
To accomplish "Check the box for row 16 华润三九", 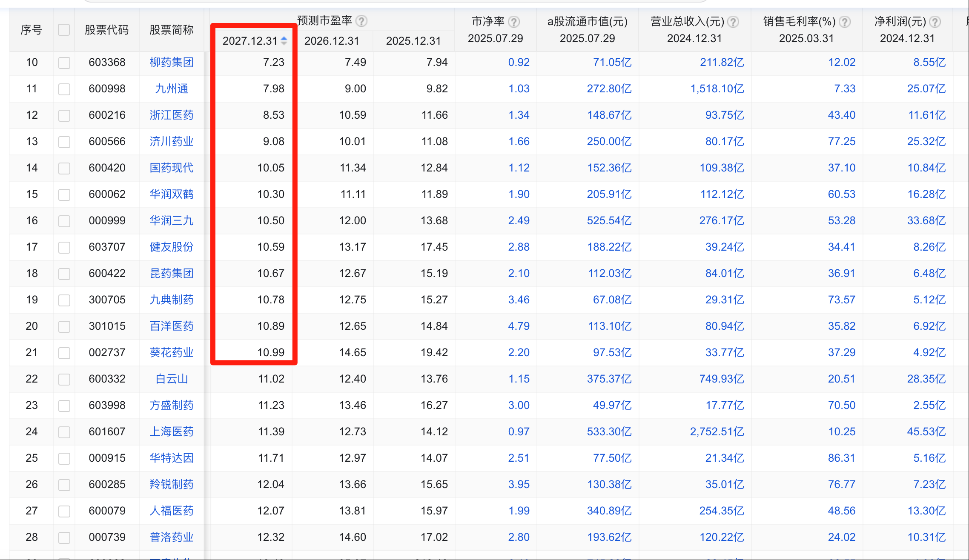I will [x=64, y=221].
